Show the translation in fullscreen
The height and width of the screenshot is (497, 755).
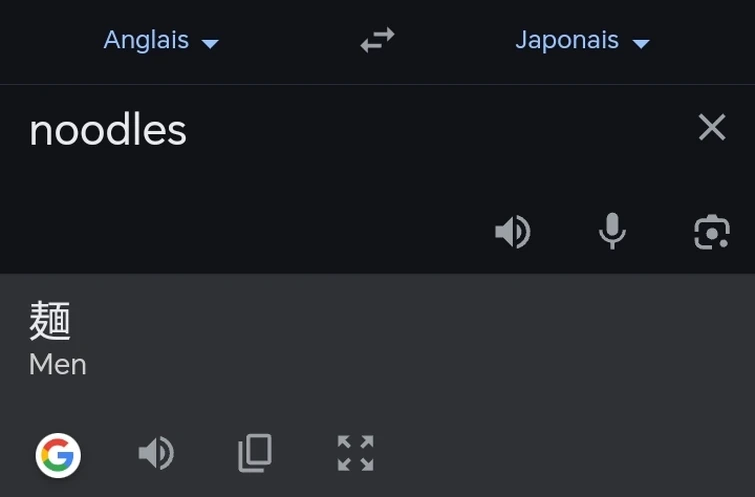(355, 454)
